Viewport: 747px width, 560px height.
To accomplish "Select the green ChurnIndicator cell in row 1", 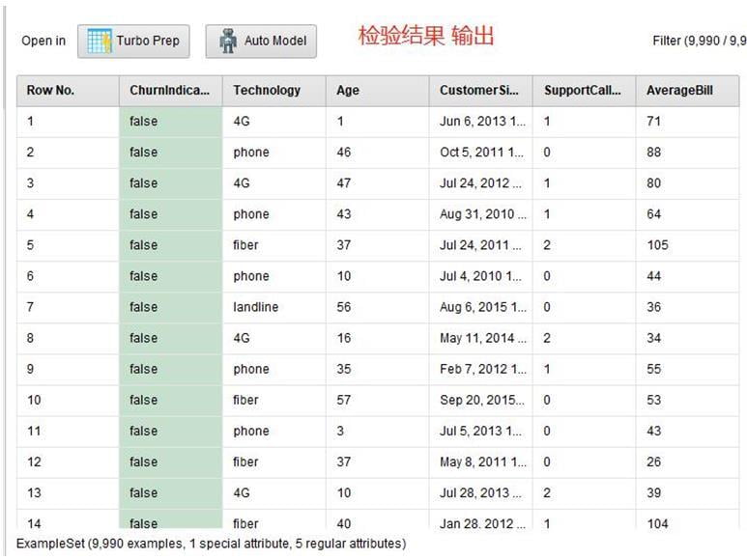I will click(x=170, y=122).
